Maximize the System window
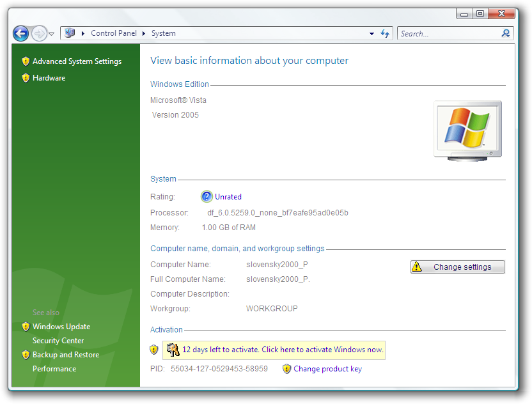This screenshot has width=532, height=404. (480, 13)
